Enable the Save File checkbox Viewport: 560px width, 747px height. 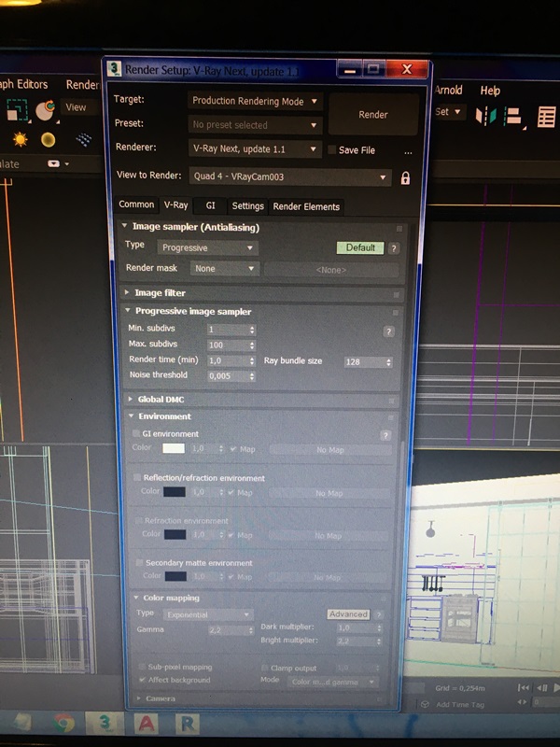(x=332, y=150)
